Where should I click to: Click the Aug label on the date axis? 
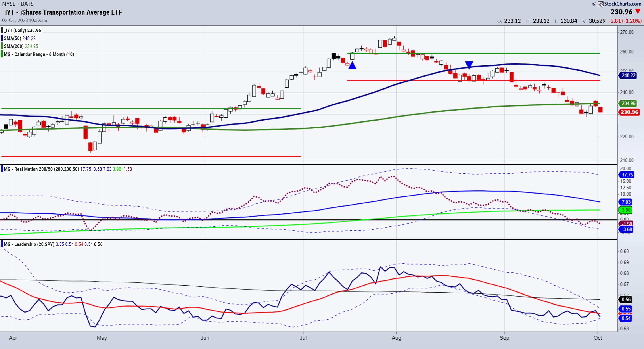[x=396, y=338]
